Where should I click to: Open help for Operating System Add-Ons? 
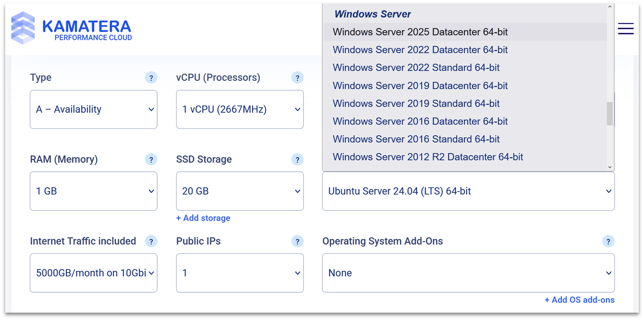(x=608, y=241)
